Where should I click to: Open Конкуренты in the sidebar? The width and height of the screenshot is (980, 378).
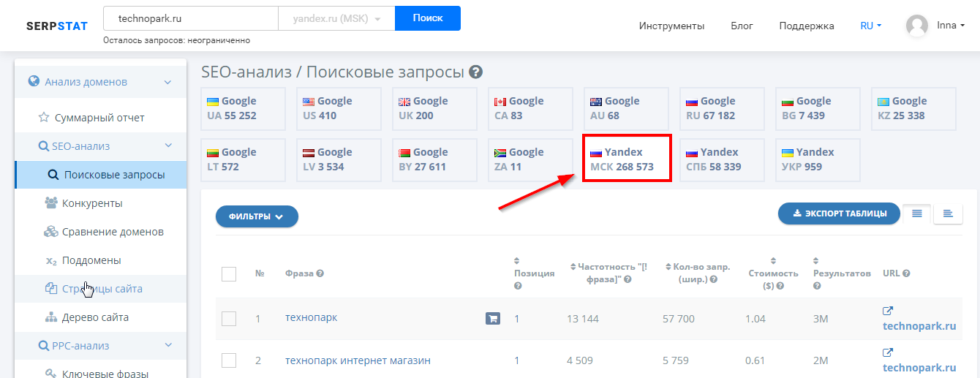[101, 203]
